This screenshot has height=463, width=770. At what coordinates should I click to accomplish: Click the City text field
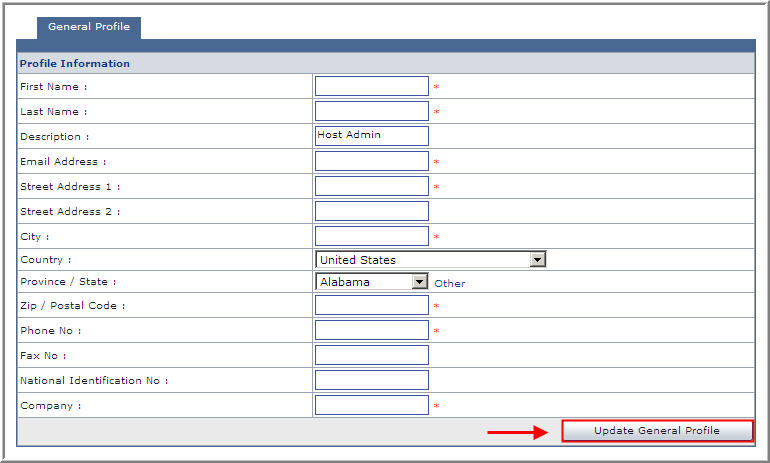click(x=371, y=236)
